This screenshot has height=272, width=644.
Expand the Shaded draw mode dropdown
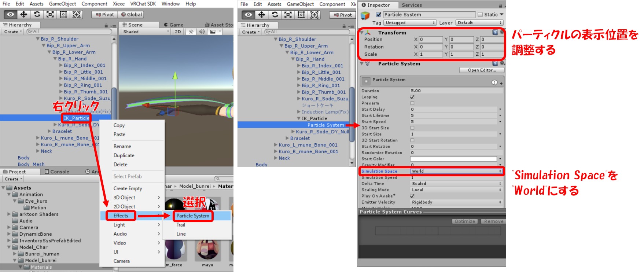pyautogui.click(x=146, y=32)
